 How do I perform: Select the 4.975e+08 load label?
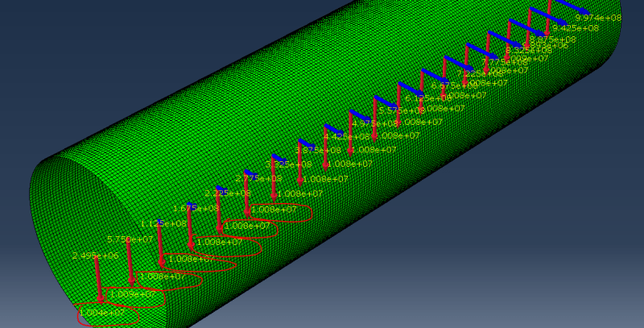(x=375, y=123)
